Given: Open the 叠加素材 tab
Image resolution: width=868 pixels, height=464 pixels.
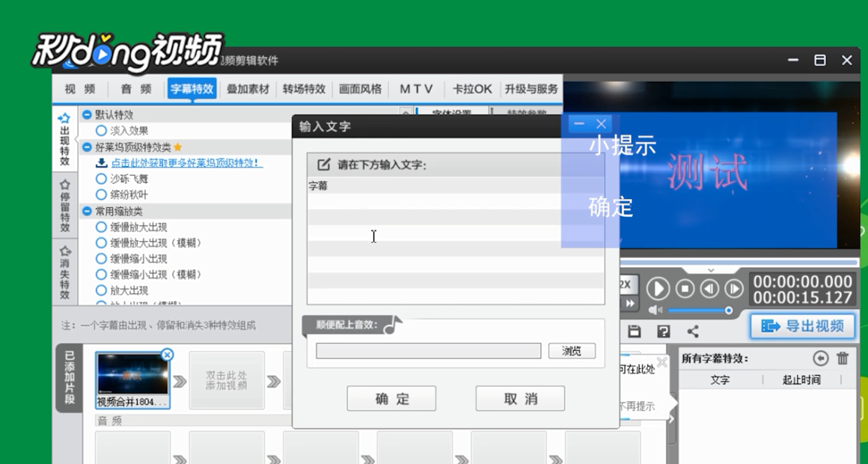Looking at the screenshot, I should (x=248, y=88).
